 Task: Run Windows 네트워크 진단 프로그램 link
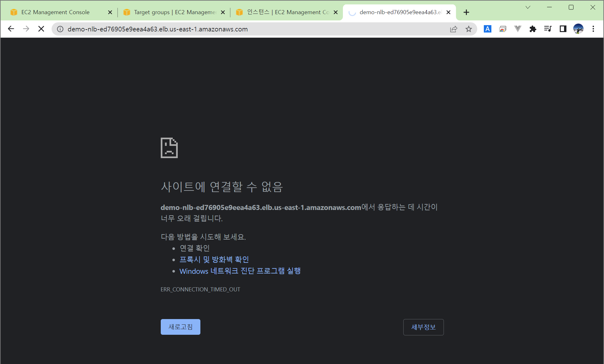click(x=240, y=271)
